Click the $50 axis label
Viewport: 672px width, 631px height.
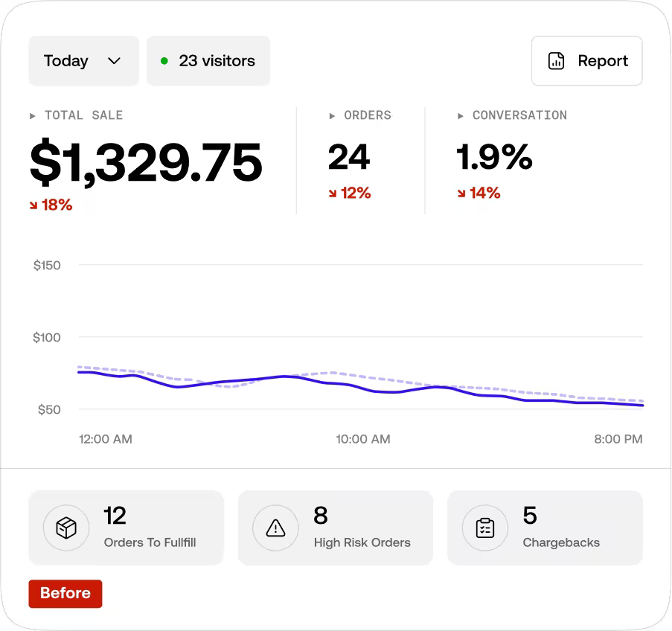click(49, 409)
